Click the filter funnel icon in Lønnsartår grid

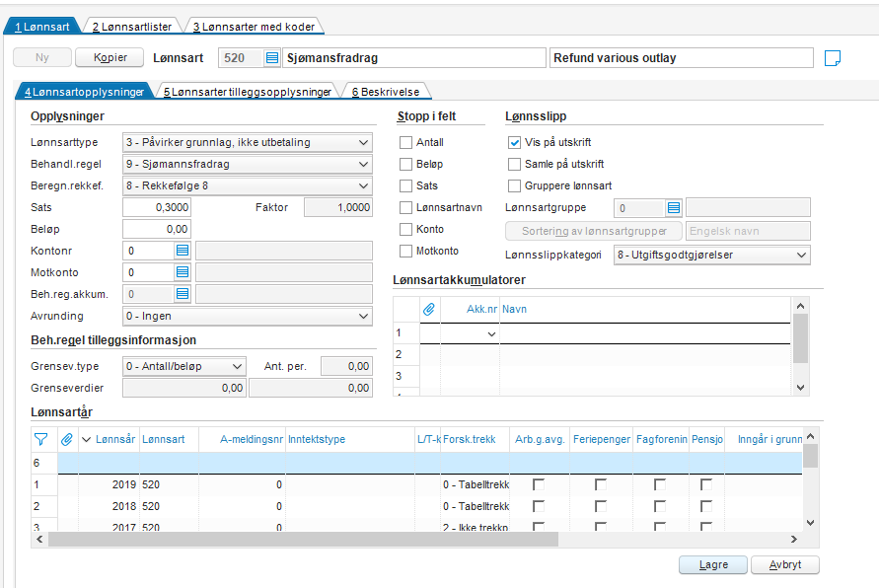coord(41,439)
